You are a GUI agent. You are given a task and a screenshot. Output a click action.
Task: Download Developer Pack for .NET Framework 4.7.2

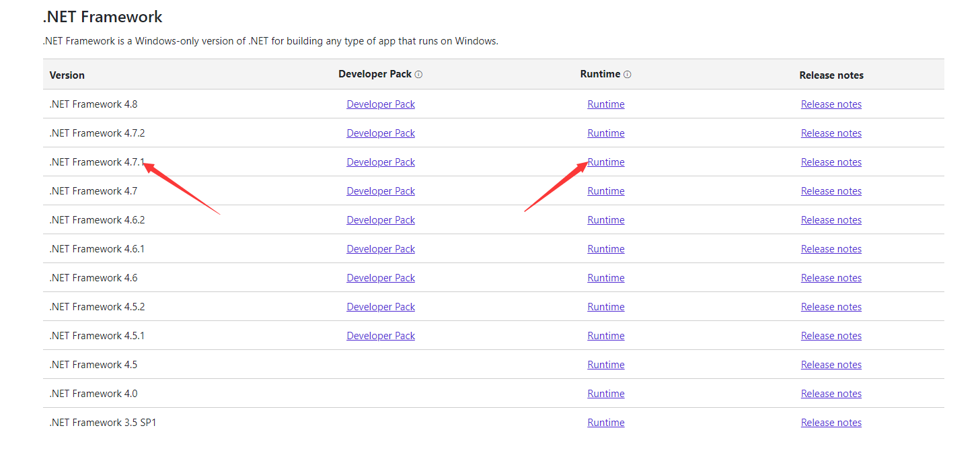[381, 133]
